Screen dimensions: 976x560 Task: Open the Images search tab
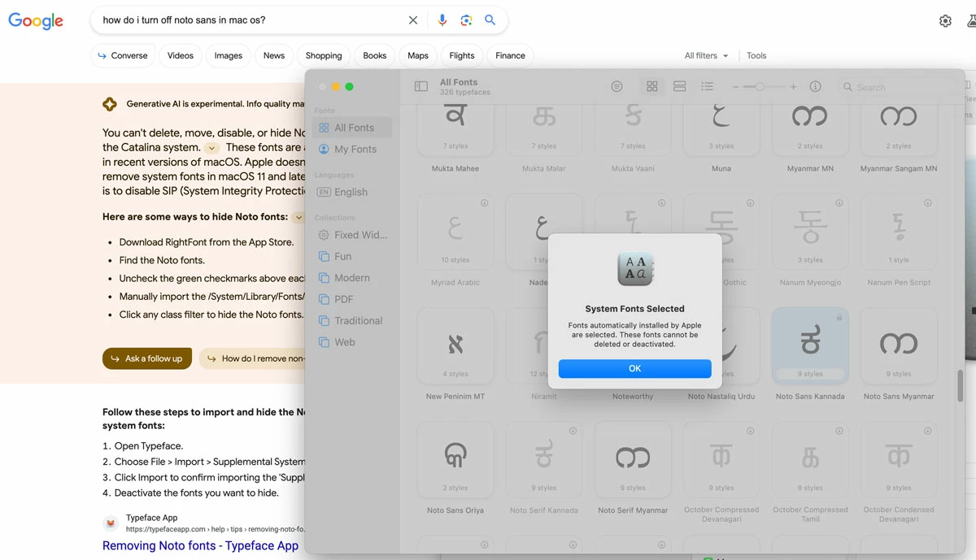229,55
